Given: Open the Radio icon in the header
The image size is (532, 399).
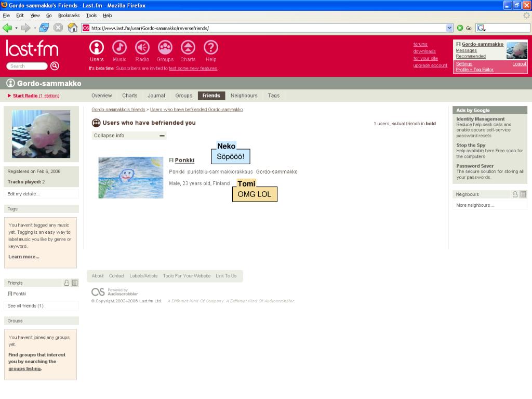Looking at the screenshot, I should tap(142, 47).
